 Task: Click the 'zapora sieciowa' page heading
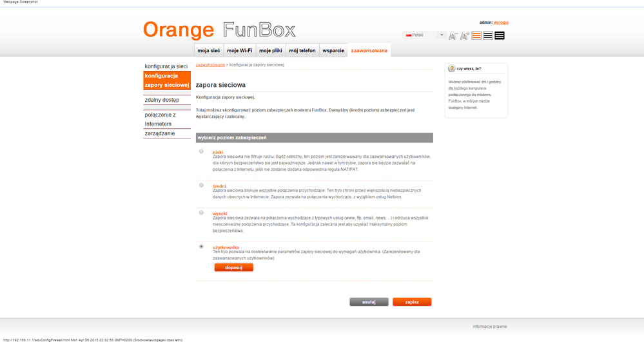point(220,85)
